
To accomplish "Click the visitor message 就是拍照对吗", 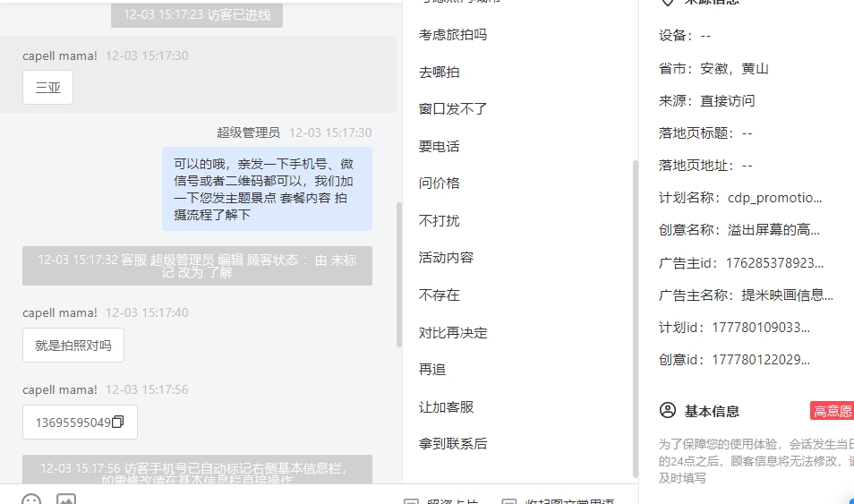I will pos(73,345).
